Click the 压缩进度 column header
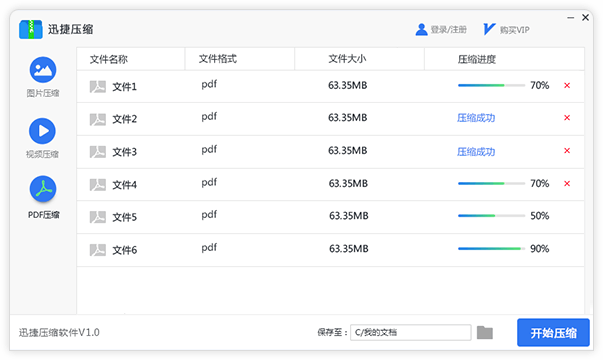This screenshot has height=360, width=603. click(476, 59)
